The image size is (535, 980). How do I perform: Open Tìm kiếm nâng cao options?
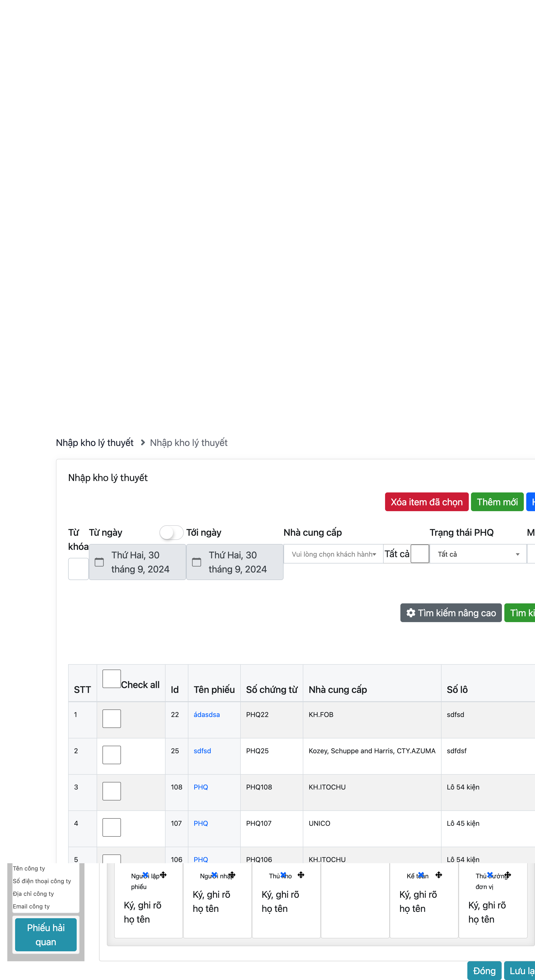[x=451, y=613]
